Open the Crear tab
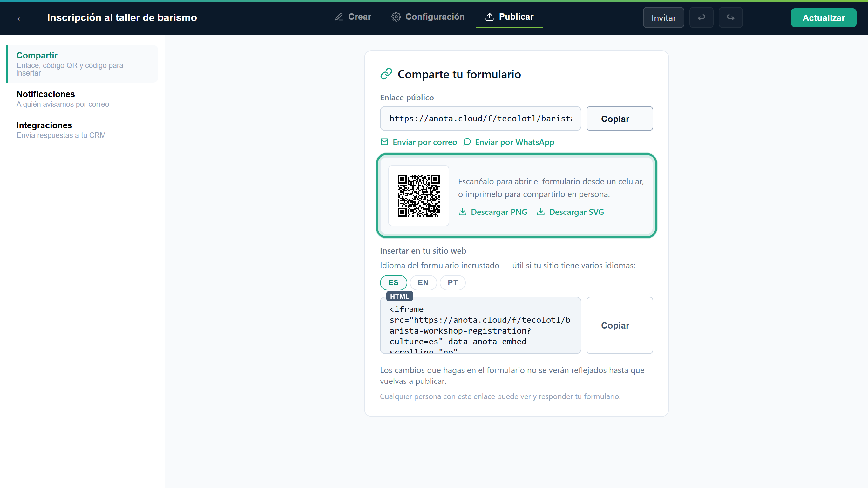The height and width of the screenshot is (488, 868). [353, 17]
